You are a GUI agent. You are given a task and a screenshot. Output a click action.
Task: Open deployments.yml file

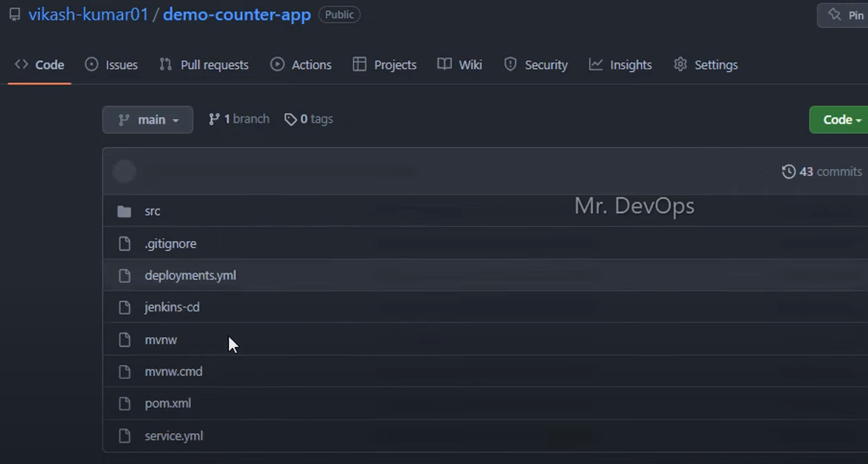(191, 275)
